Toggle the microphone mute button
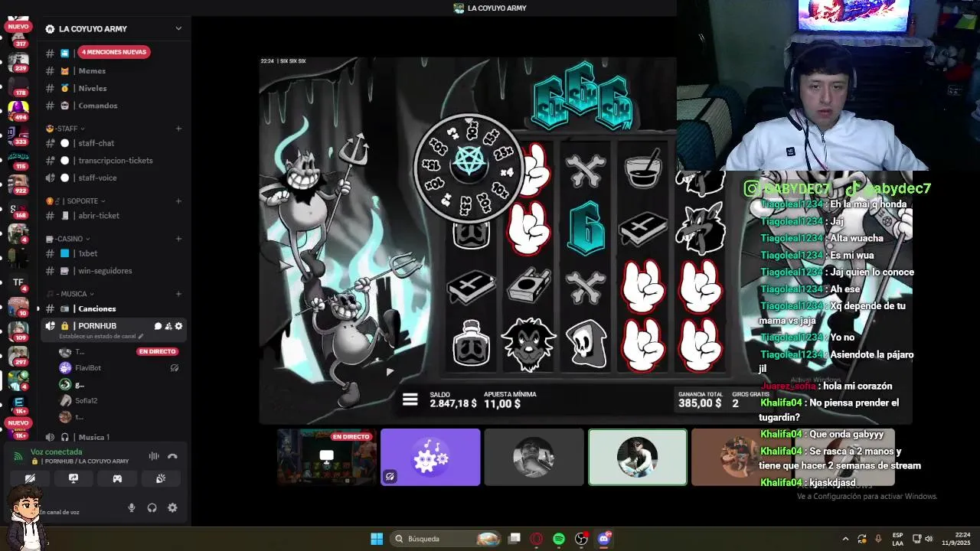 (x=131, y=507)
